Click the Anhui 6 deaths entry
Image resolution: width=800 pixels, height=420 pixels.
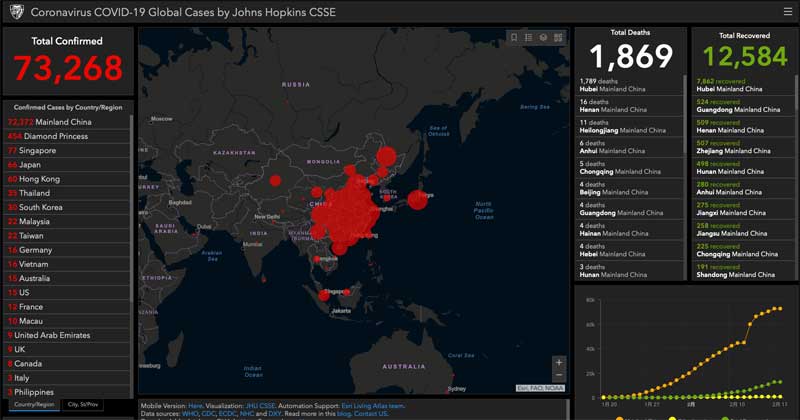pyautogui.click(x=629, y=147)
